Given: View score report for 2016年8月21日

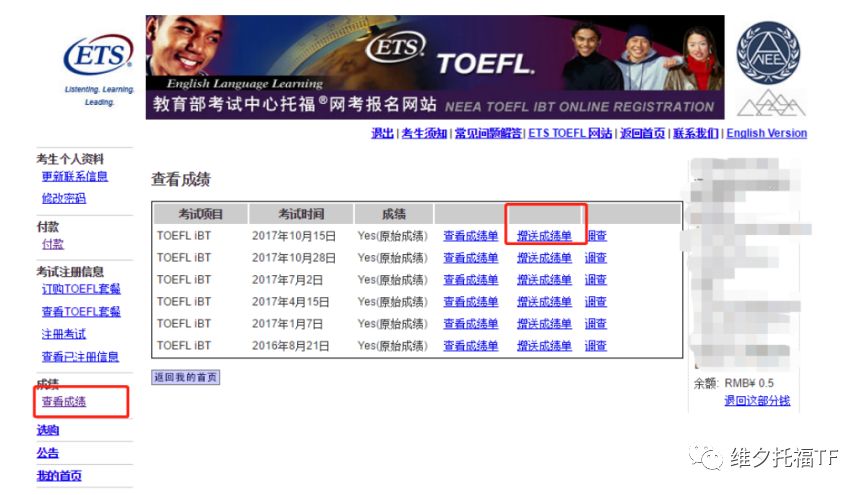Looking at the screenshot, I should click(471, 346).
